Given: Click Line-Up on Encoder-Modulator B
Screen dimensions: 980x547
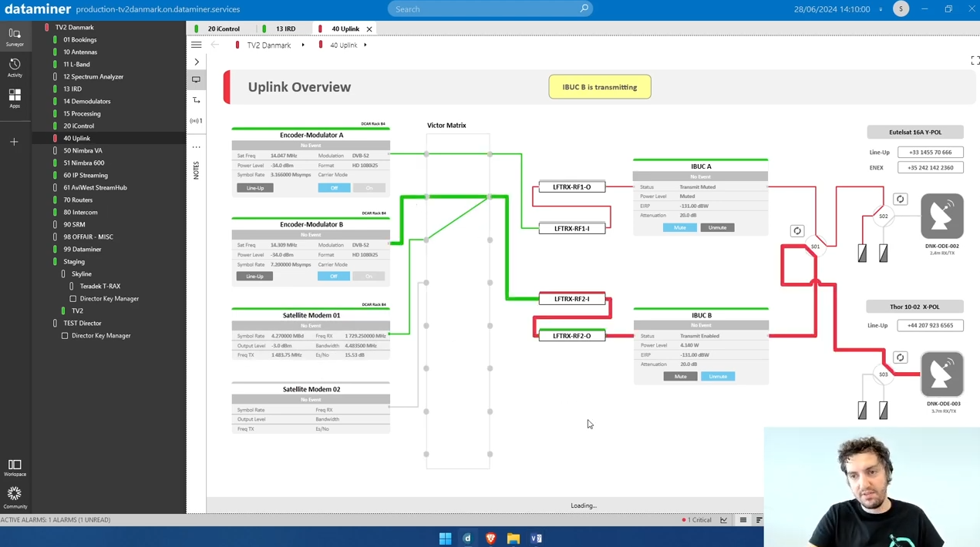Looking at the screenshot, I should [x=255, y=277].
